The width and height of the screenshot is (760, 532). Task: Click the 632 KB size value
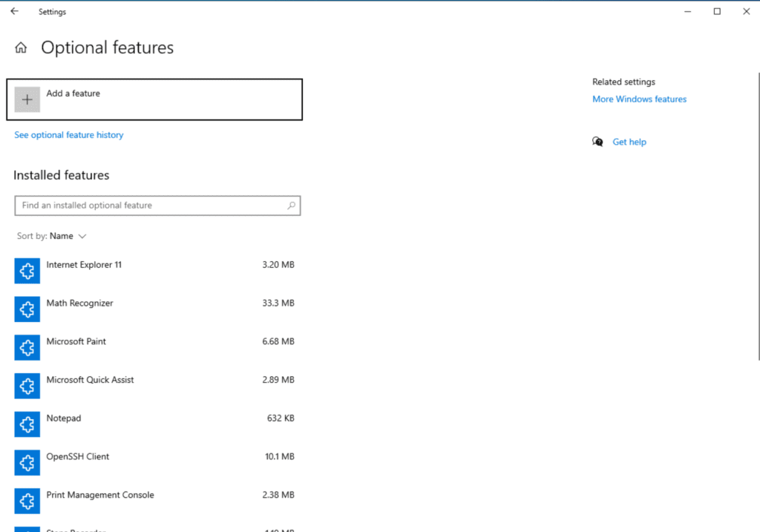pos(281,418)
